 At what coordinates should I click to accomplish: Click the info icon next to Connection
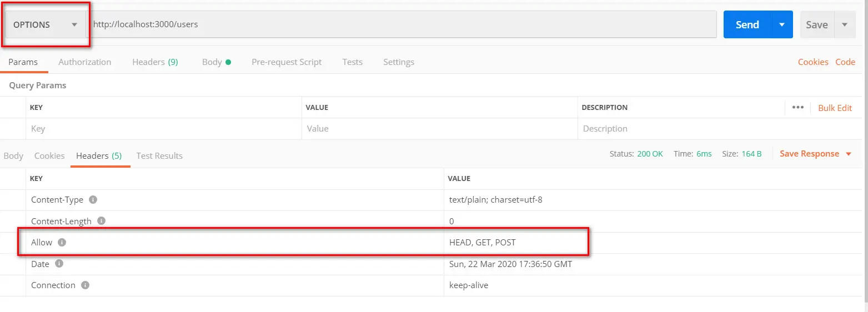pos(85,285)
